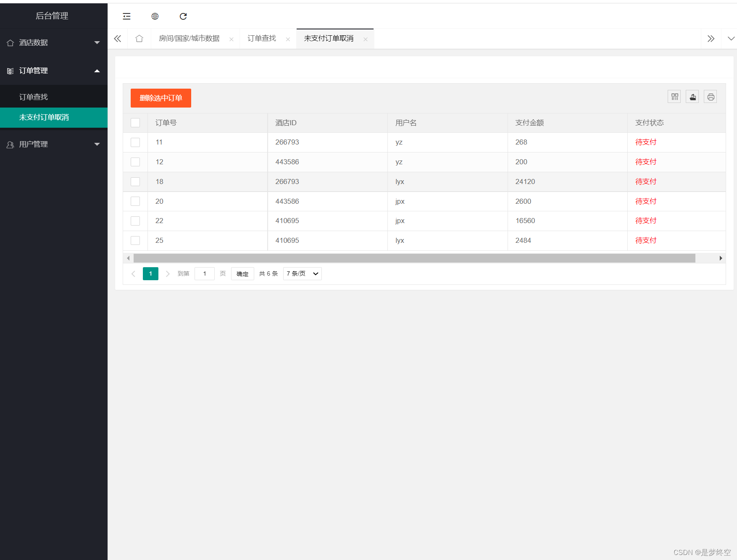737x560 pixels.
Task: Click the 后台管理 logo title
Action: click(52, 16)
